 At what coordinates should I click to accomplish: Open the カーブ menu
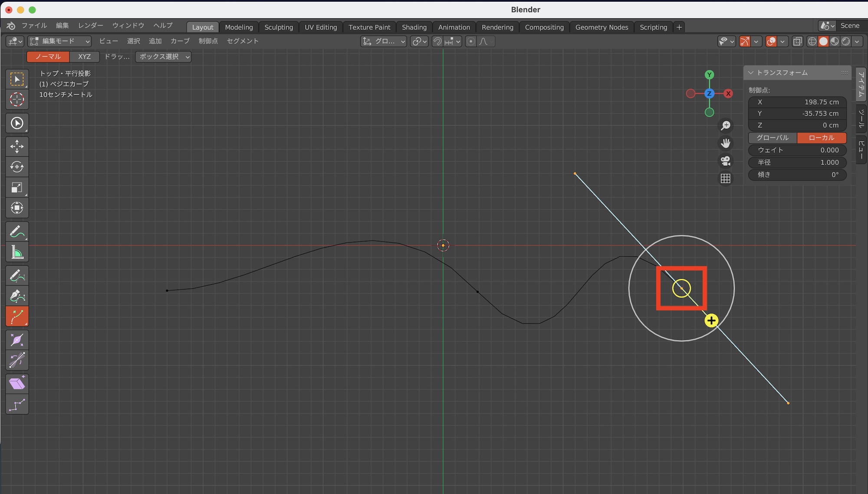[180, 41]
